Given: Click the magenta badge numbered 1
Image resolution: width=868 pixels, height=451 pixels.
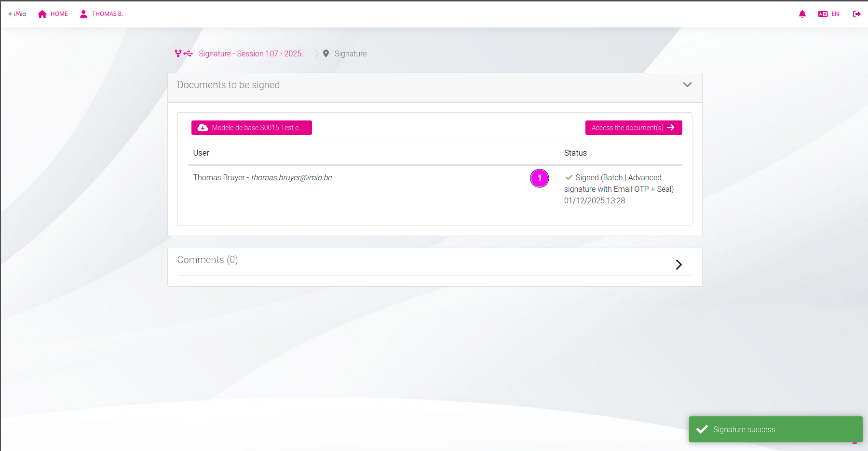Looking at the screenshot, I should tap(539, 178).
